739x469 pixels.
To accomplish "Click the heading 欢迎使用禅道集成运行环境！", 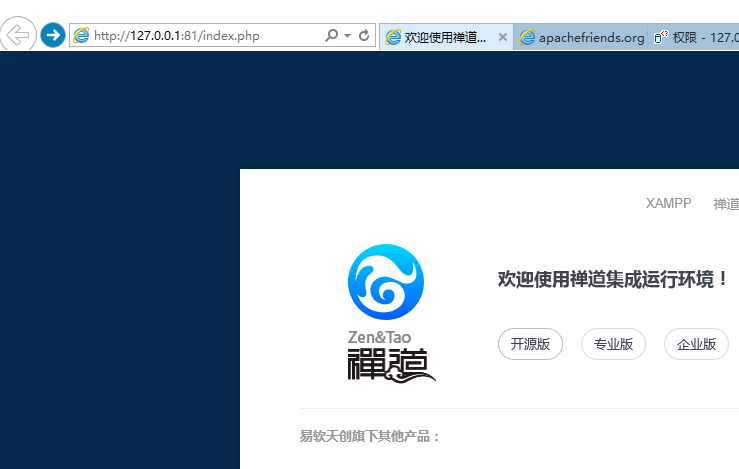I will click(613, 279).
